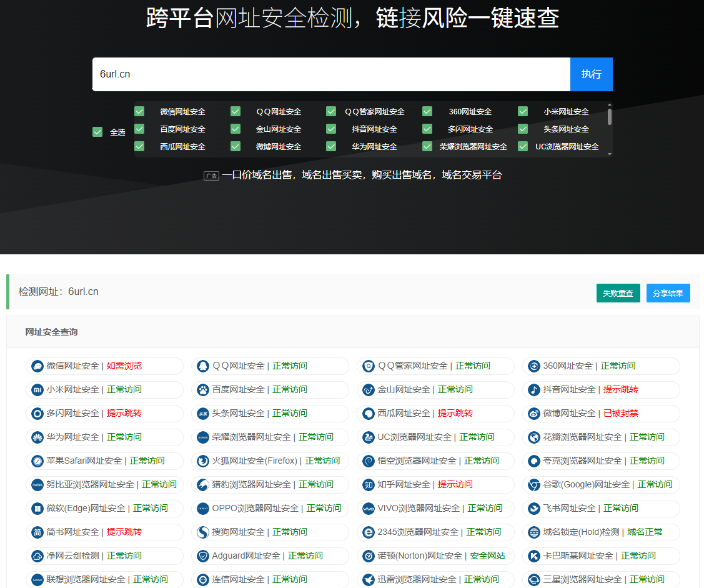
Task: Uncheck the UC浏览器网址安全 checkbox
Action: (523, 146)
